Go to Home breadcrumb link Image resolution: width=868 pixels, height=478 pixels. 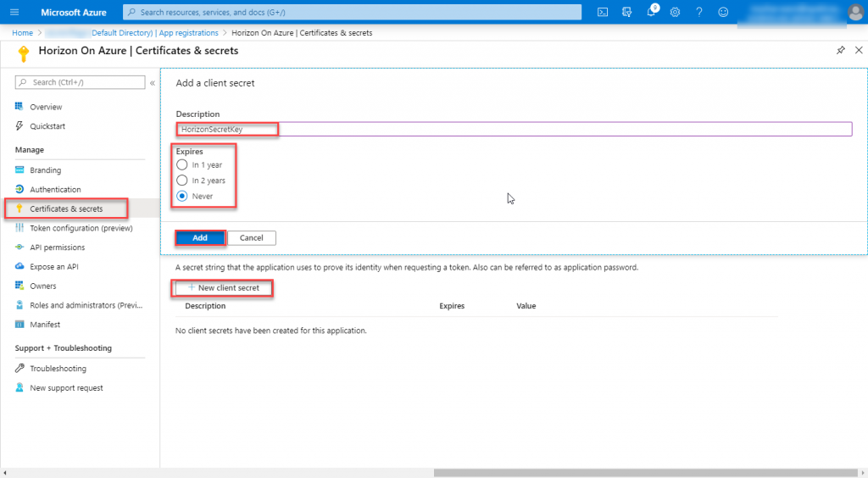point(23,33)
